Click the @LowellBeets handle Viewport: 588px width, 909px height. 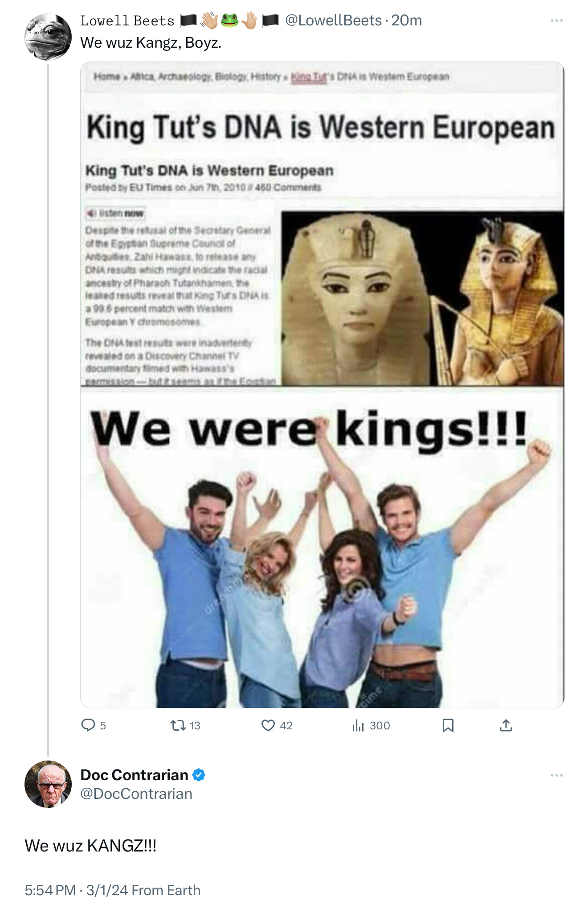pos(333,21)
